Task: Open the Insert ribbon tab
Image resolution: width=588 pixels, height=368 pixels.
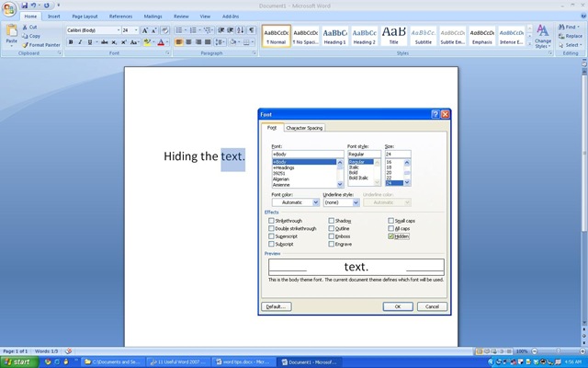Action: [54, 17]
